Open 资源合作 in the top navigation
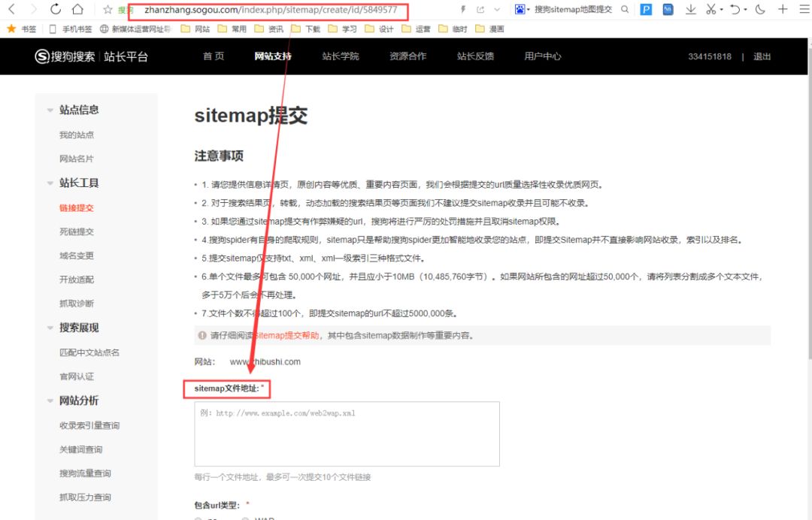812x520 pixels. [x=408, y=56]
